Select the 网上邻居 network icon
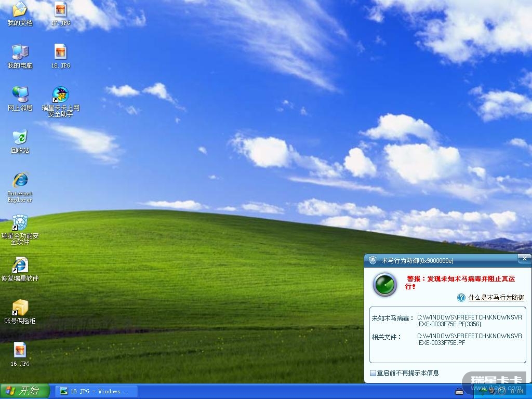 click(20, 99)
